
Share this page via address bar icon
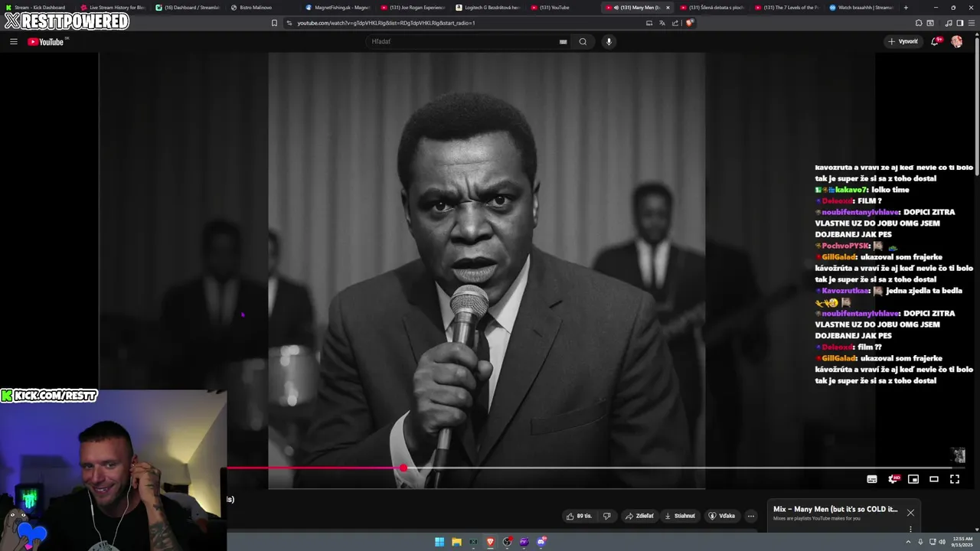tap(675, 23)
